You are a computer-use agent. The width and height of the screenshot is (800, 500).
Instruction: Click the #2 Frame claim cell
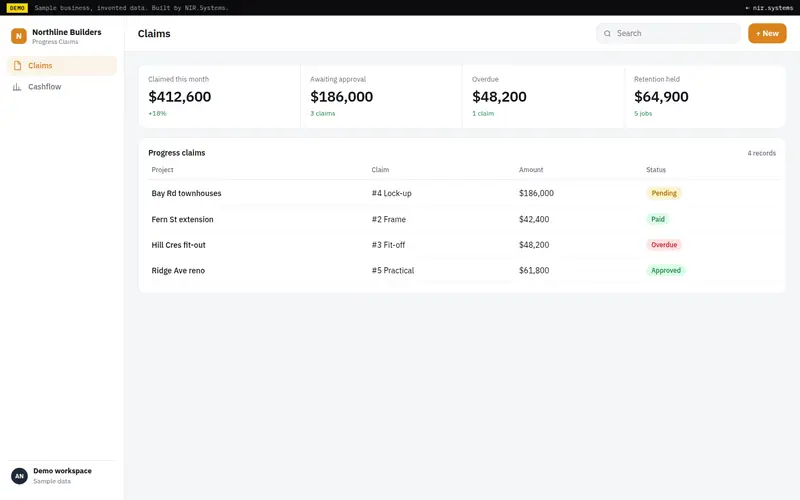[x=389, y=219]
